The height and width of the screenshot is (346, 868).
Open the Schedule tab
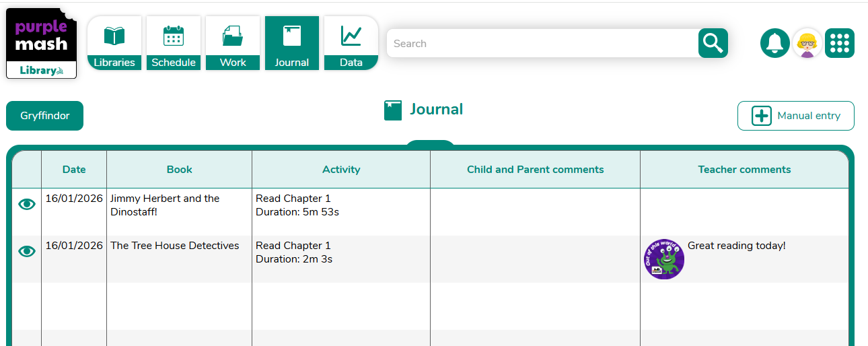[x=174, y=43]
